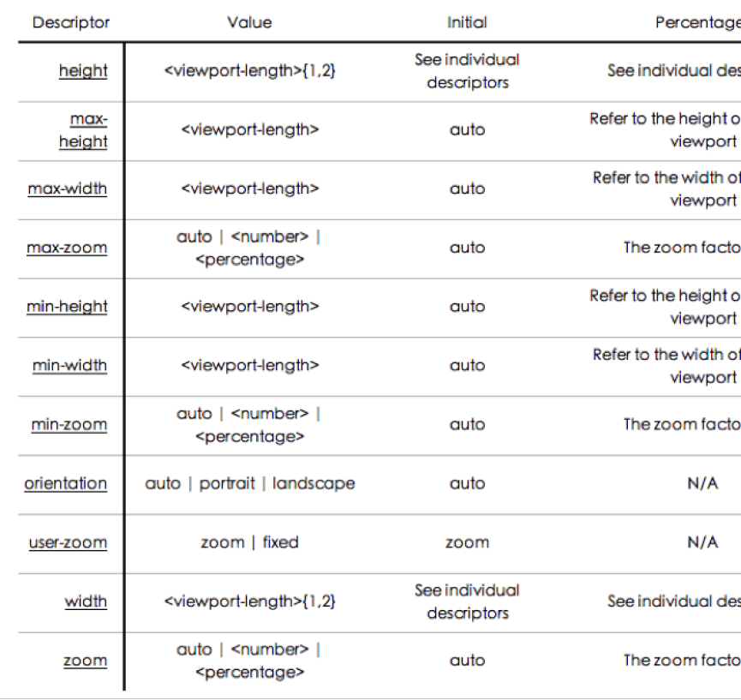Viewport: 741px width, 700px height.
Task: Follow the max-zoom descriptor link
Action: tap(68, 248)
